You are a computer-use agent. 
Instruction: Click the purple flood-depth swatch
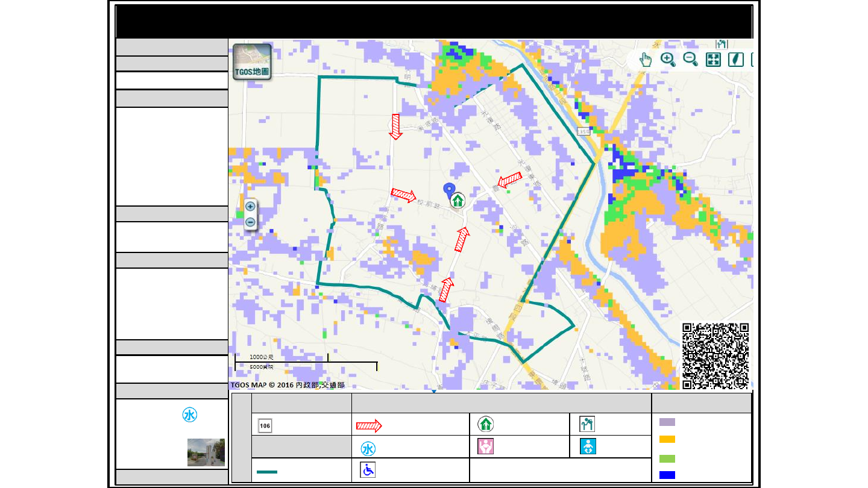click(x=667, y=422)
